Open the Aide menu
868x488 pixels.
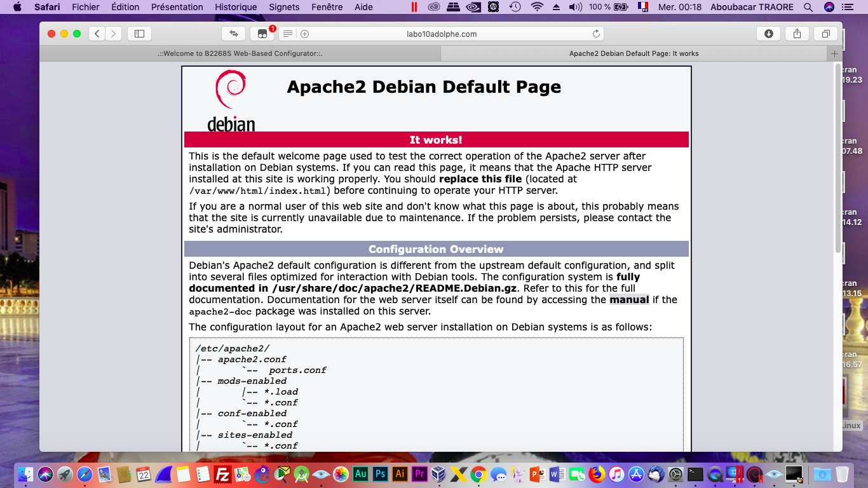pyautogui.click(x=363, y=7)
